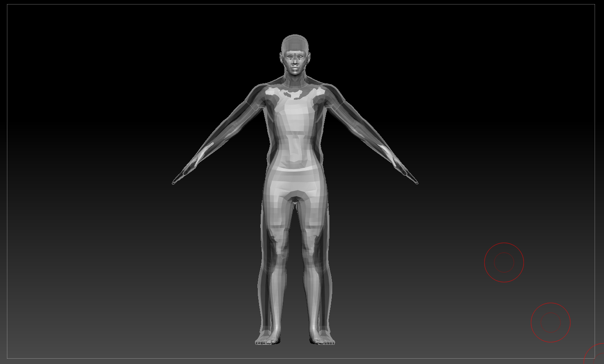The width and height of the screenshot is (604, 364).
Task: Click inside the upper red brush cursor circle
Action: 504,262
